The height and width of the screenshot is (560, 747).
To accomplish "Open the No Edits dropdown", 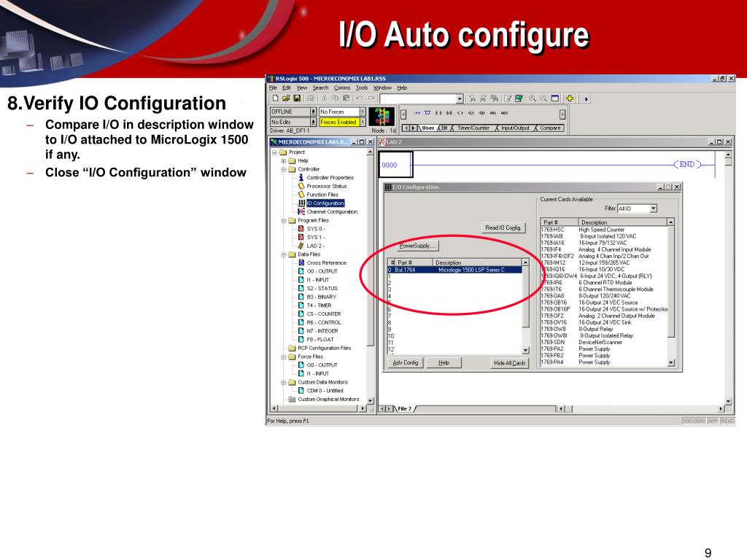I will pos(313,122).
